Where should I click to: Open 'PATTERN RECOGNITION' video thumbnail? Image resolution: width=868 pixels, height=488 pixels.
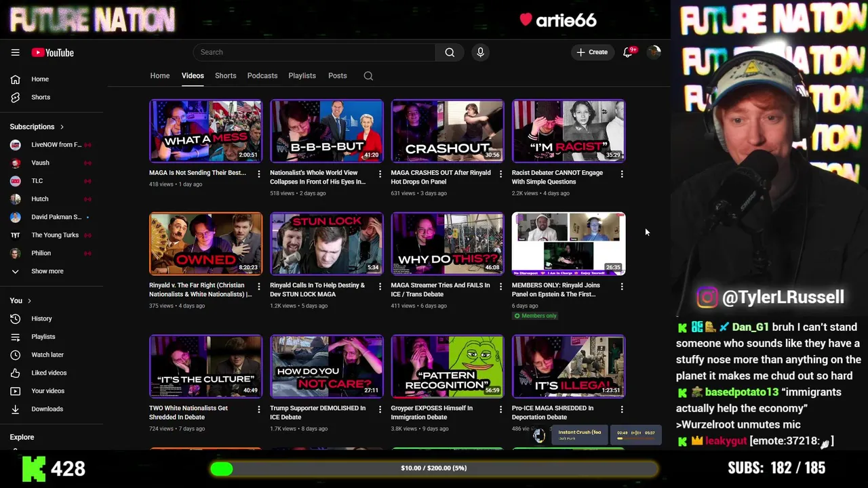click(x=448, y=366)
